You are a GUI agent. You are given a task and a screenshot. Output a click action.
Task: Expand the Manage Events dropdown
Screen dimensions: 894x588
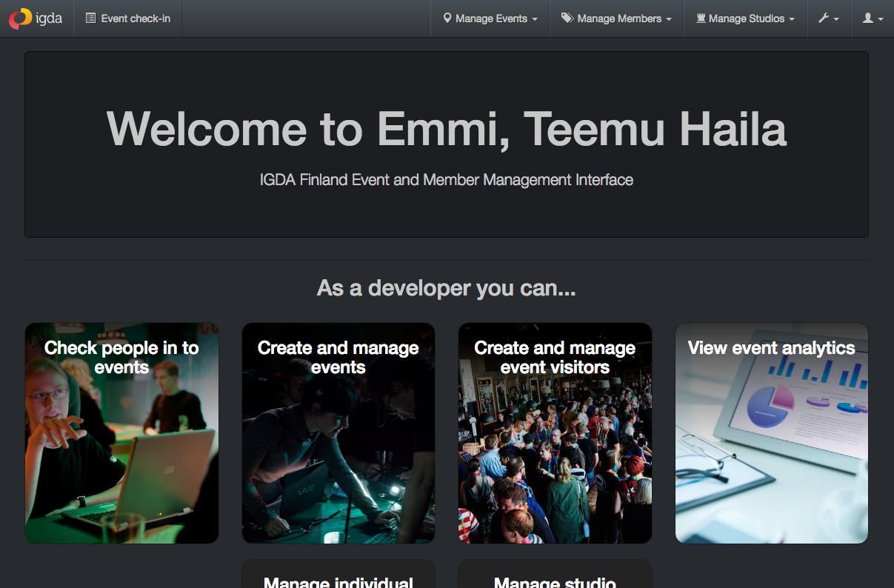490,19
